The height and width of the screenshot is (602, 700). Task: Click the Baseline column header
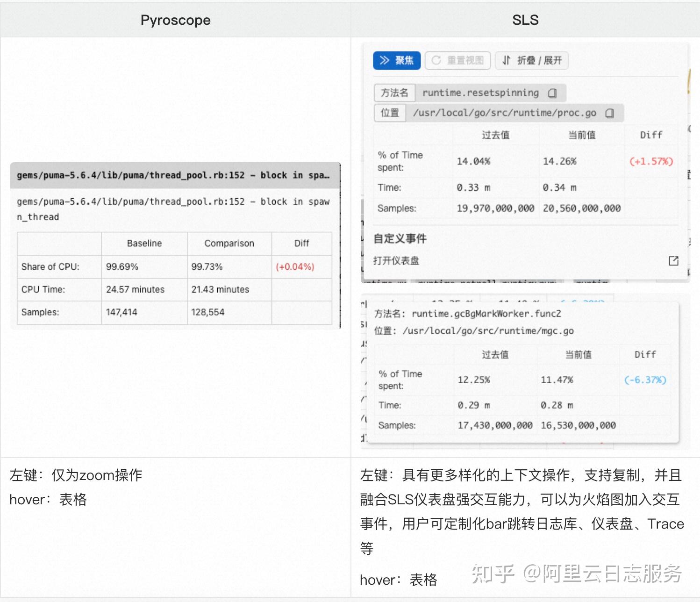[144, 244]
